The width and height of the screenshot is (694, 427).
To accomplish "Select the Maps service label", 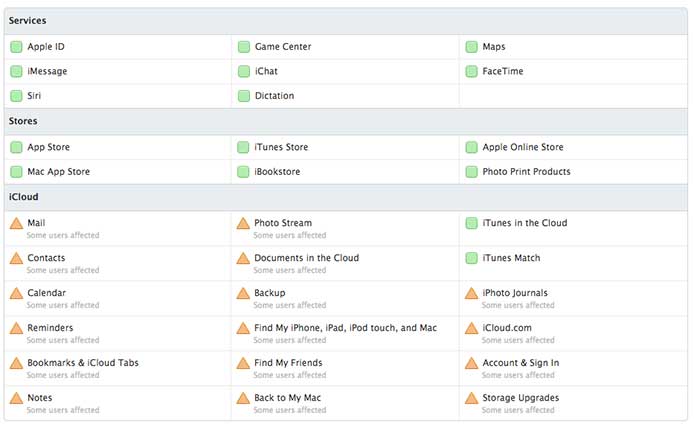I will [x=494, y=46].
